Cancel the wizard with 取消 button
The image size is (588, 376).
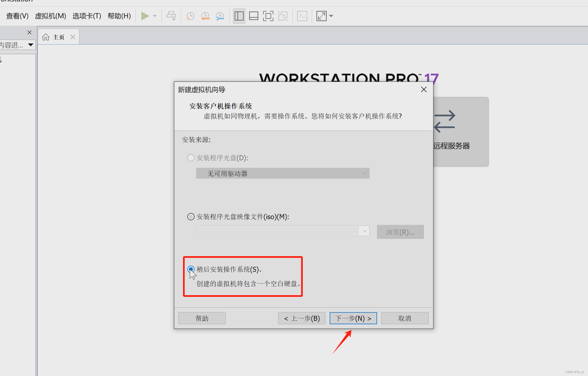(x=405, y=318)
